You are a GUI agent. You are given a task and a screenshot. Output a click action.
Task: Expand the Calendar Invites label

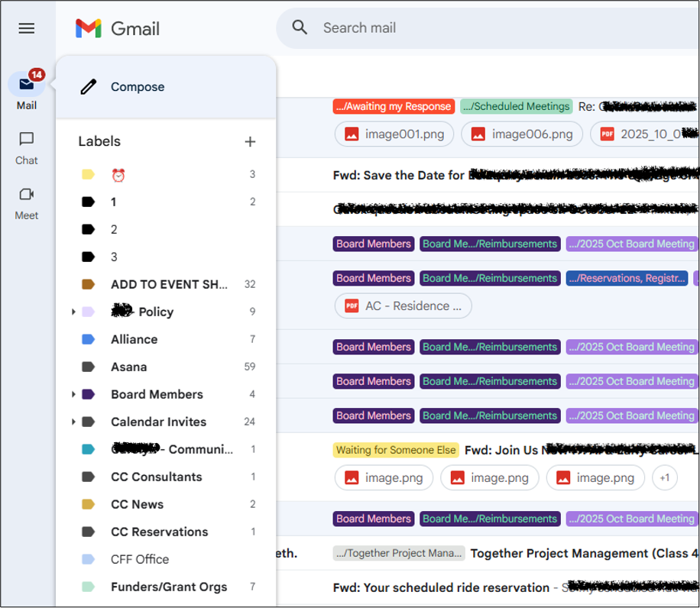[73, 422]
